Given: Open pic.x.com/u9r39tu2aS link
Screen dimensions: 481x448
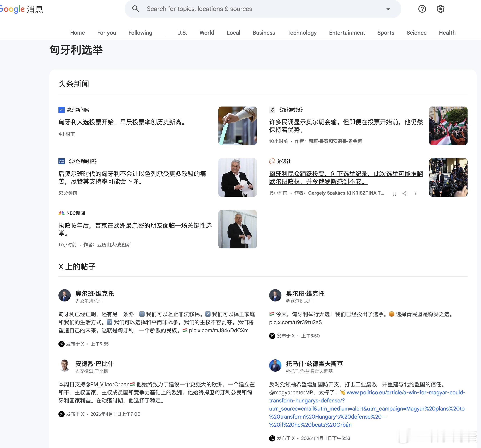Looking at the screenshot, I should [x=295, y=322].
